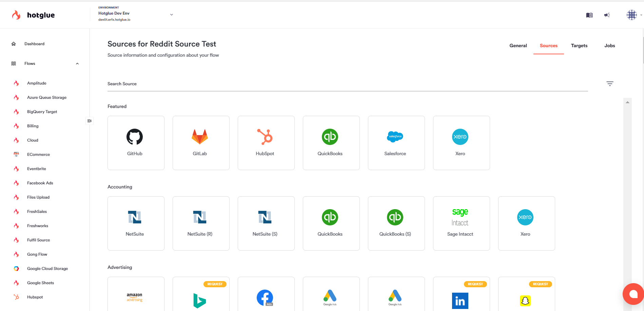Select Snapchat source card
Image resolution: width=644 pixels, height=311 pixels.
click(527, 294)
